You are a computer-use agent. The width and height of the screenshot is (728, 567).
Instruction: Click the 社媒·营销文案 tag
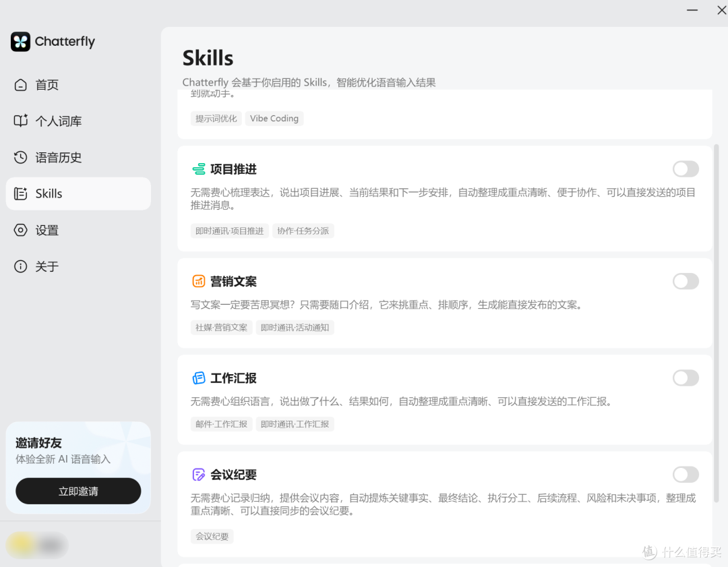click(x=222, y=328)
